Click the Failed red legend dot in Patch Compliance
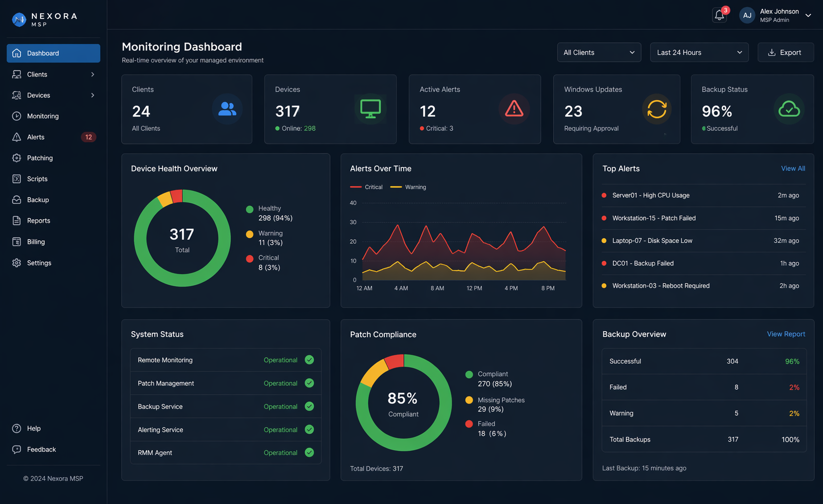Screen dimensions: 823x504 pos(469,424)
